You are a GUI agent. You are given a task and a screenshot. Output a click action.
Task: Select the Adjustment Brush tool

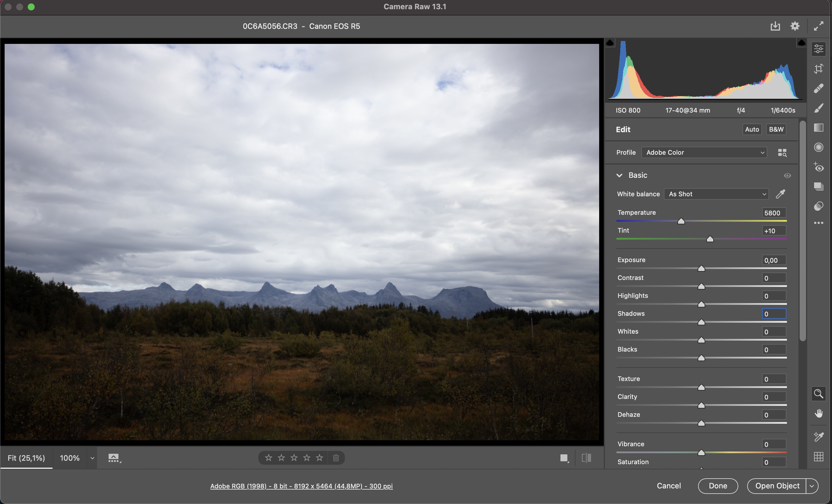coord(818,108)
